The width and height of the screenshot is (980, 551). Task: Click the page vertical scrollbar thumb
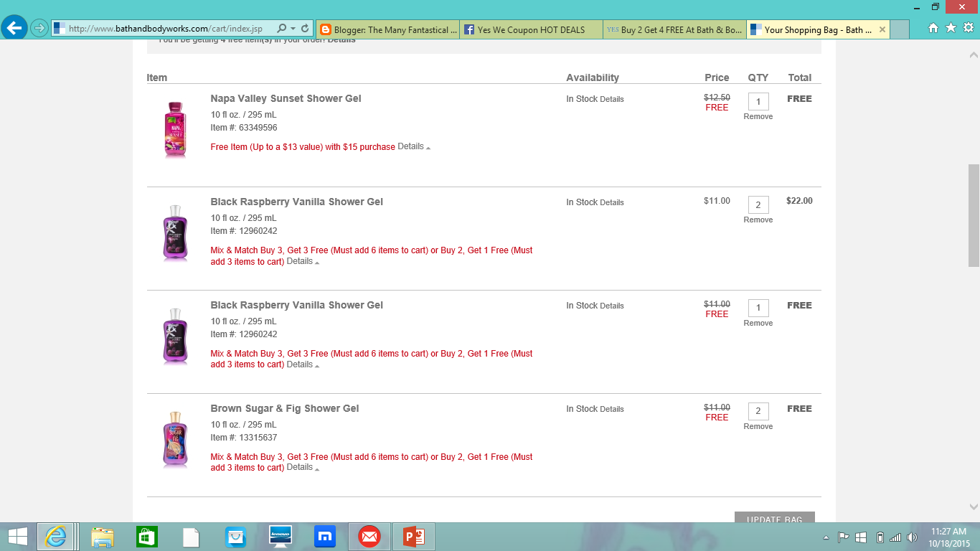974,215
